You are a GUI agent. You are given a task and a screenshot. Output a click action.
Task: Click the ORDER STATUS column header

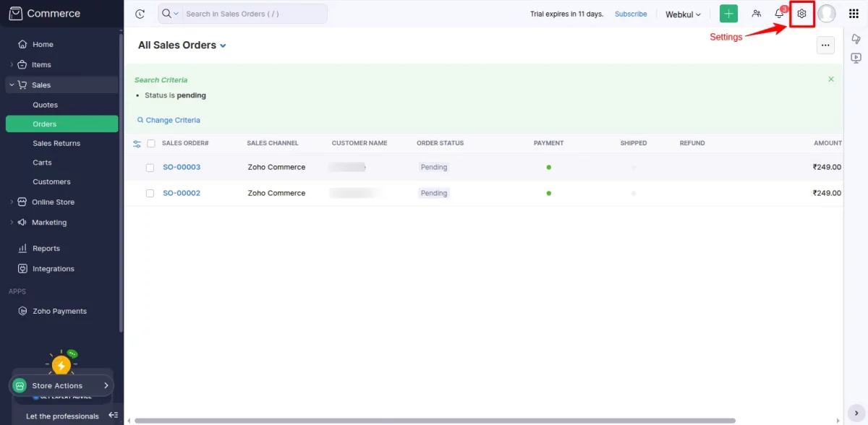click(x=440, y=143)
